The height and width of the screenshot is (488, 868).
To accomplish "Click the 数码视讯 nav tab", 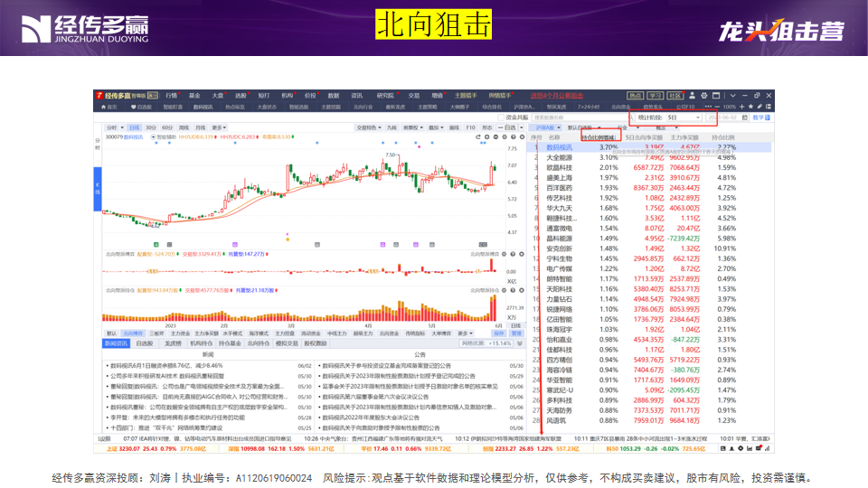I will 203,107.
